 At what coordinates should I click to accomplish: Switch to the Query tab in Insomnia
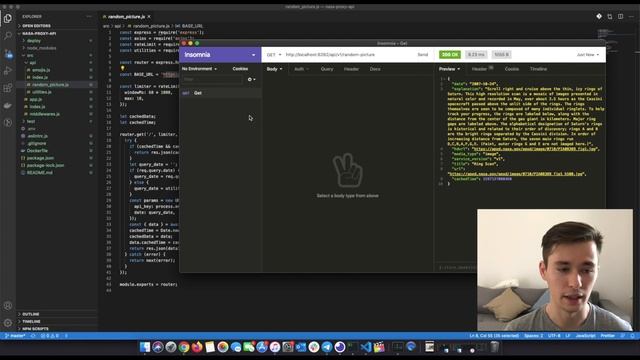(327, 69)
